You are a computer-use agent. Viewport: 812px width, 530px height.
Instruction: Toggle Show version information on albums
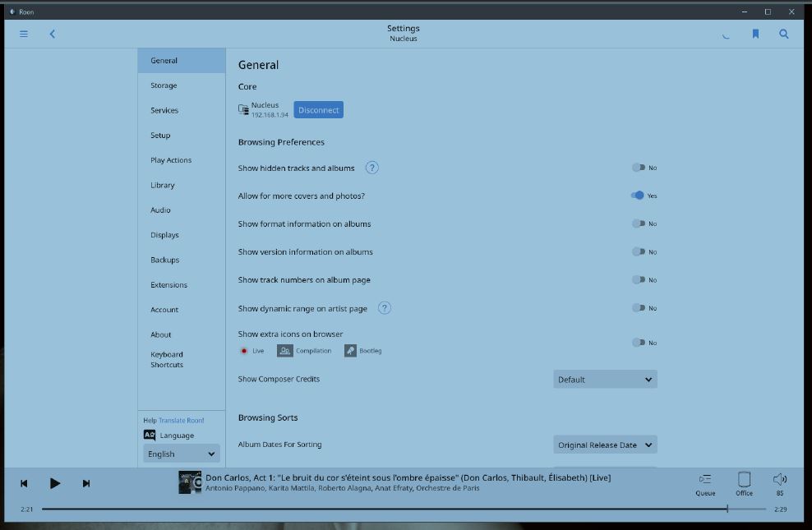click(x=639, y=251)
